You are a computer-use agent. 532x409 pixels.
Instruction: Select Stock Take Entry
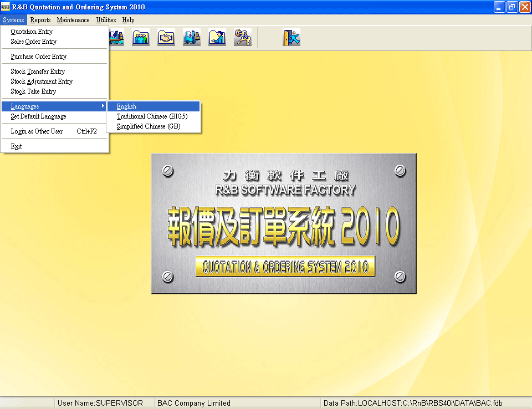click(x=54, y=91)
